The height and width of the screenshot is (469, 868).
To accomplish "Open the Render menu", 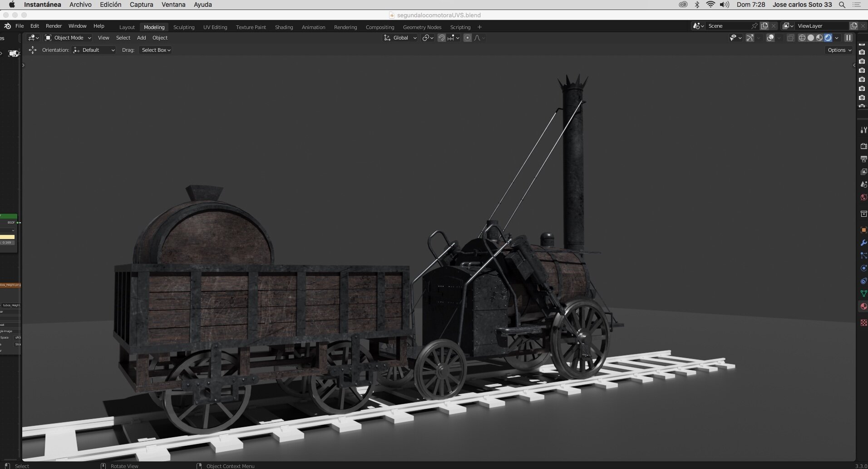I will tap(54, 26).
